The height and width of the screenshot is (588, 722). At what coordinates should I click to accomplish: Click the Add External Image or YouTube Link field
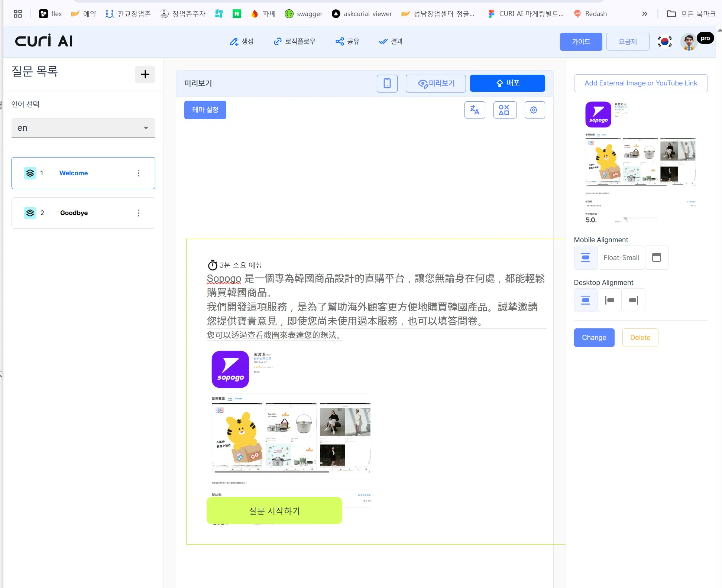640,83
